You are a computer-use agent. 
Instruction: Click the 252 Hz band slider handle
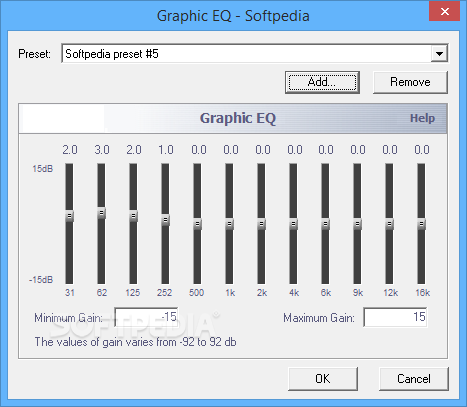165,220
